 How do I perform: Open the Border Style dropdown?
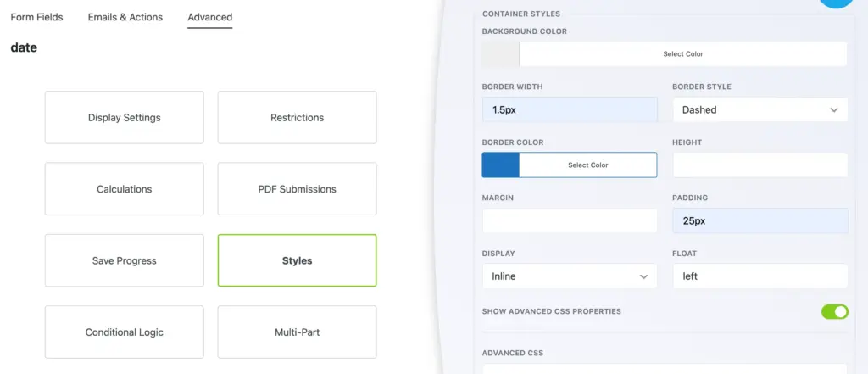click(x=759, y=109)
